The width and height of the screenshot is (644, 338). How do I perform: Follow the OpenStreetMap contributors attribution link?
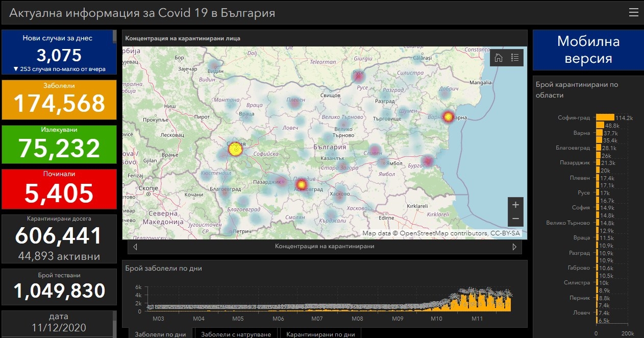[443, 233]
